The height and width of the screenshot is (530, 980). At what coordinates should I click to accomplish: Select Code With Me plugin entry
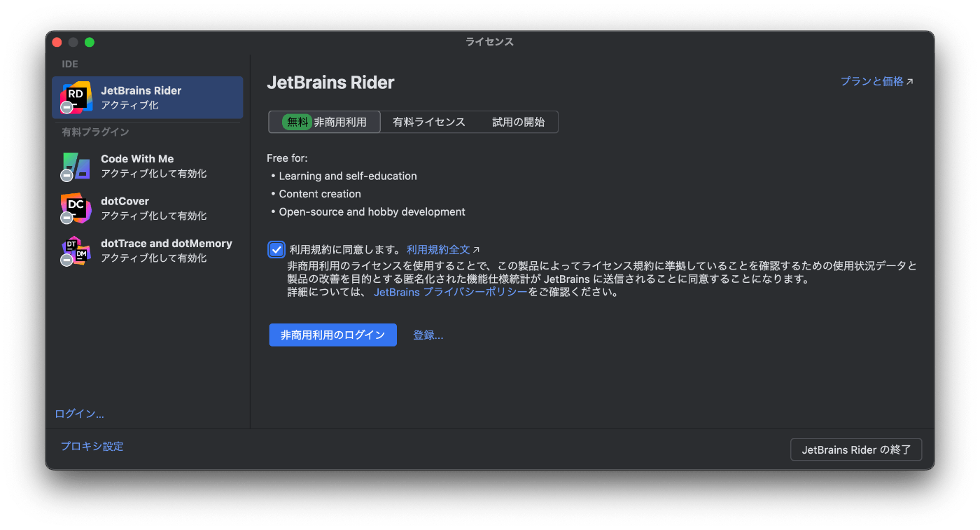148,166
